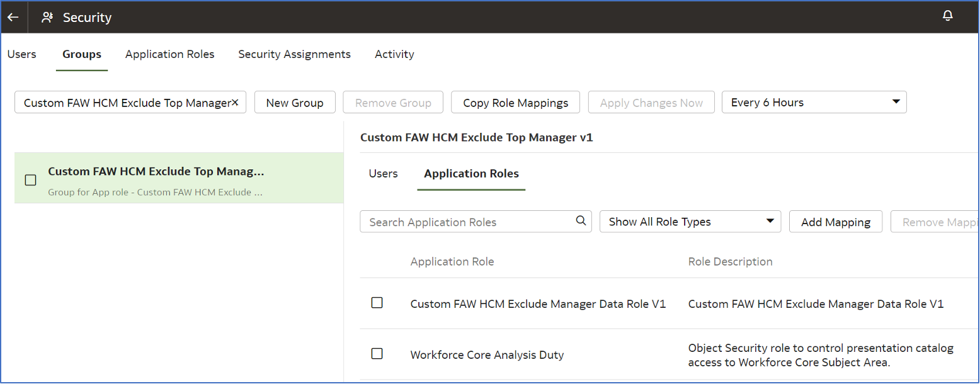Focus the Search Application Roles field

pyautogui.click(x=469, y=222)
